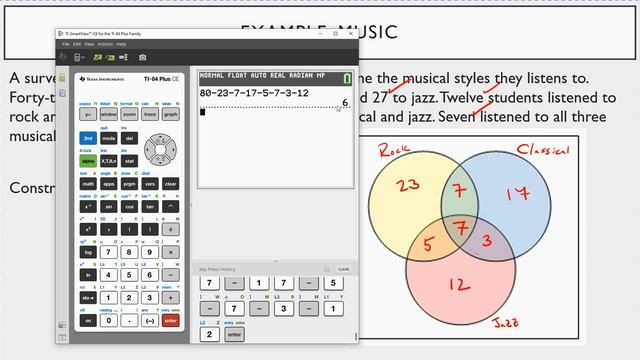Click the second green toolbar icon
Screen dimensions: 640x360
110,58
